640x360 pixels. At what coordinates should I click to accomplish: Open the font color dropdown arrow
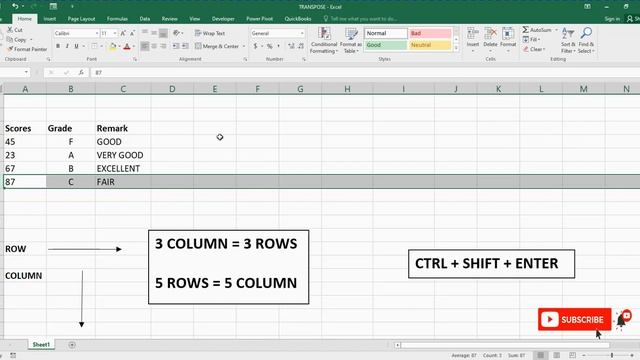pos(133,47)
